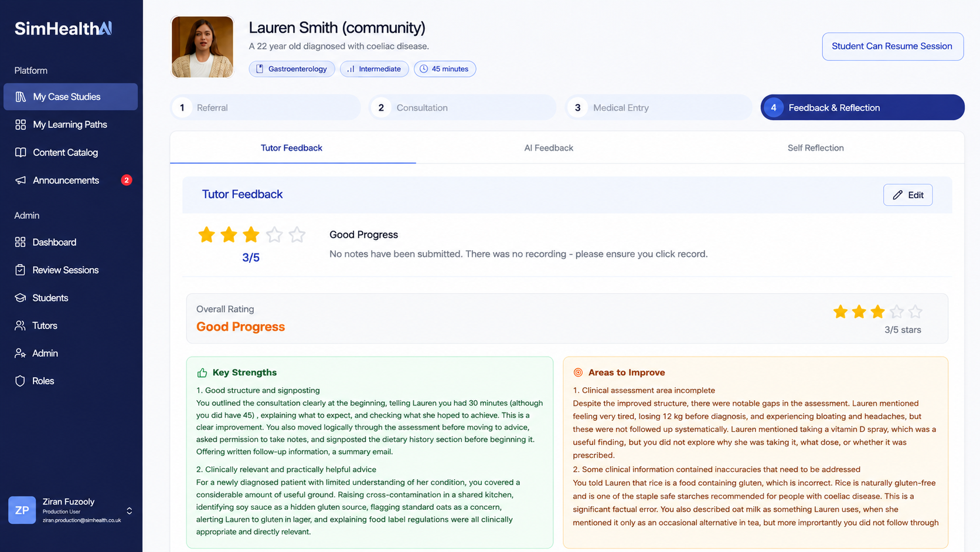Click the Tutors people icon
The height and width of the screenshot is (552, 980).
[x=21, y=326]
